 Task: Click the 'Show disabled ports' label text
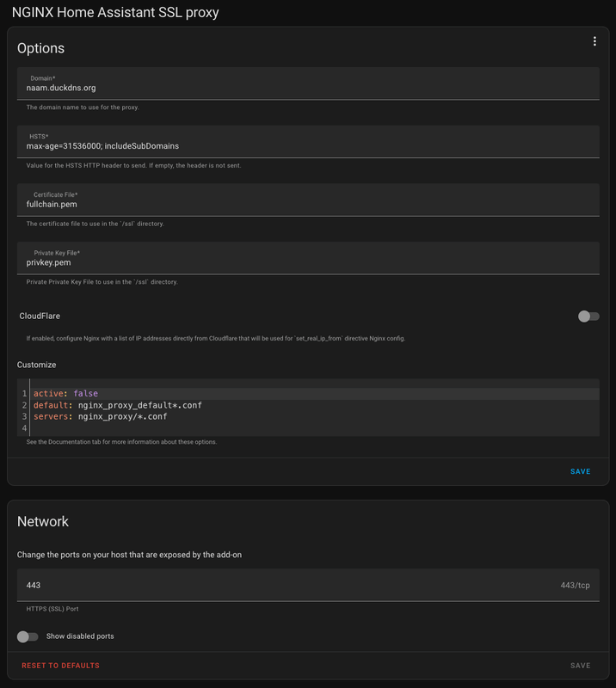click(x=80, y=636)
